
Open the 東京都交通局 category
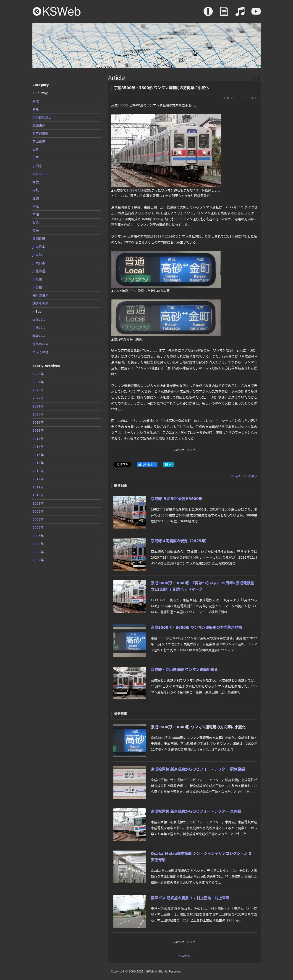click(x=42, y=118)
